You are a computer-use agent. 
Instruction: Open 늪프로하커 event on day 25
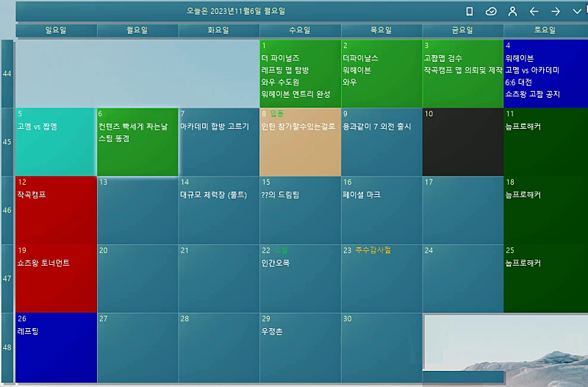[x=523, y=263]
